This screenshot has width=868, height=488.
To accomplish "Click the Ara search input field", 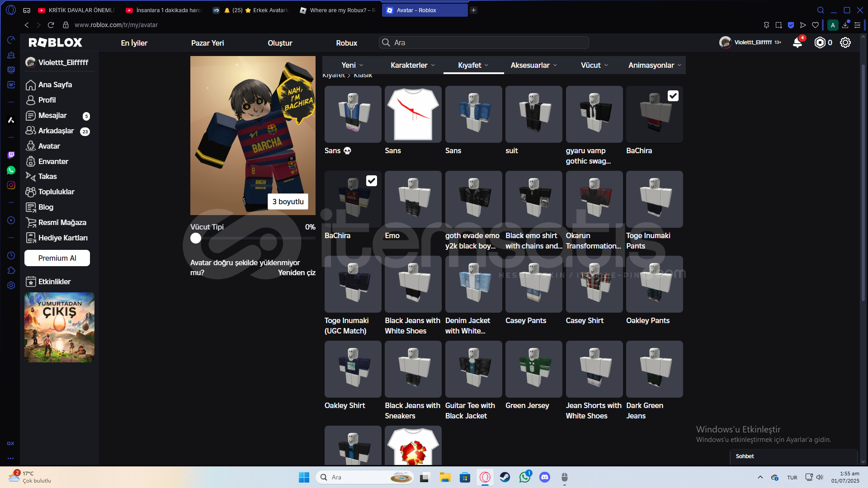I will point(484,42).
